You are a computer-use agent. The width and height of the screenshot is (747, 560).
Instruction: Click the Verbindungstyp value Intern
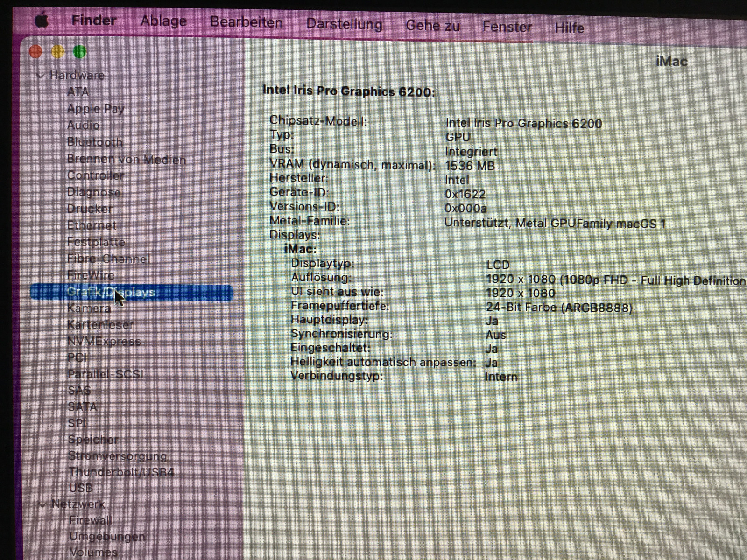[501, 377]
